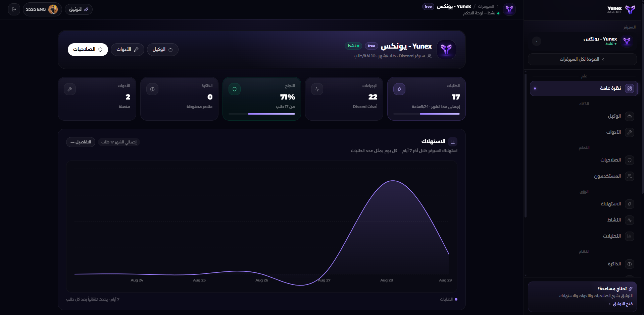The image size is (644, 315).
Task: Click the Yunex - يونكس title in the header card
Action: click(x=406, y=46)
